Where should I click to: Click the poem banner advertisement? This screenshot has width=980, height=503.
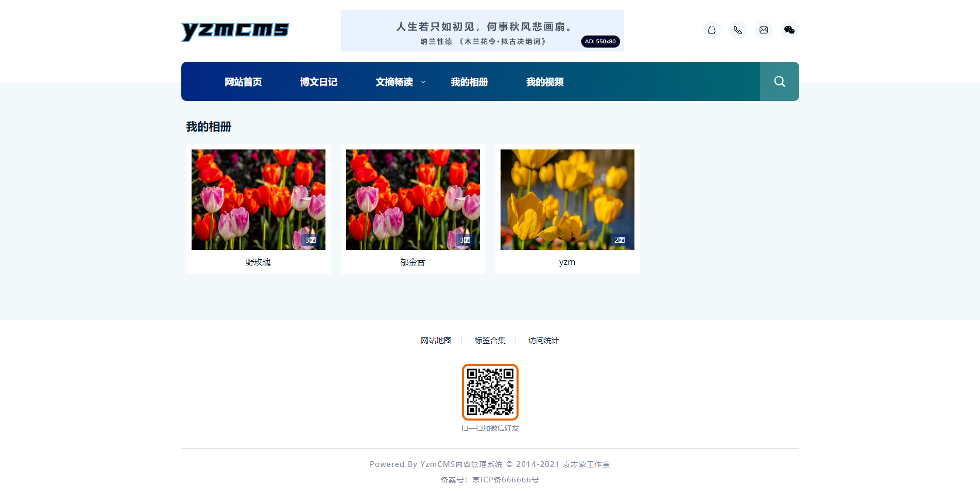tap(483, 31)
